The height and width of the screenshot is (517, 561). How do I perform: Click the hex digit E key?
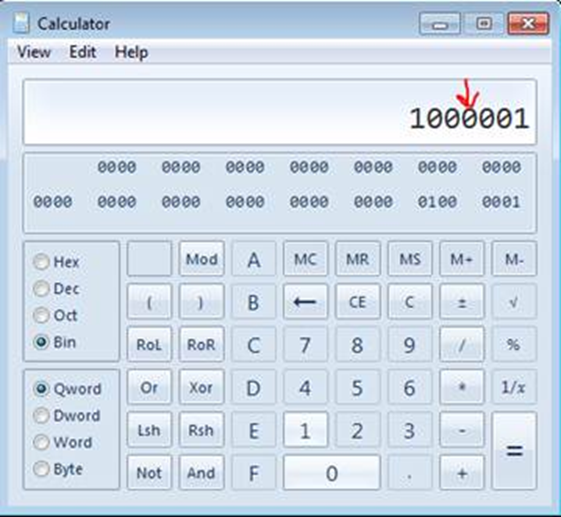[254, 430]
